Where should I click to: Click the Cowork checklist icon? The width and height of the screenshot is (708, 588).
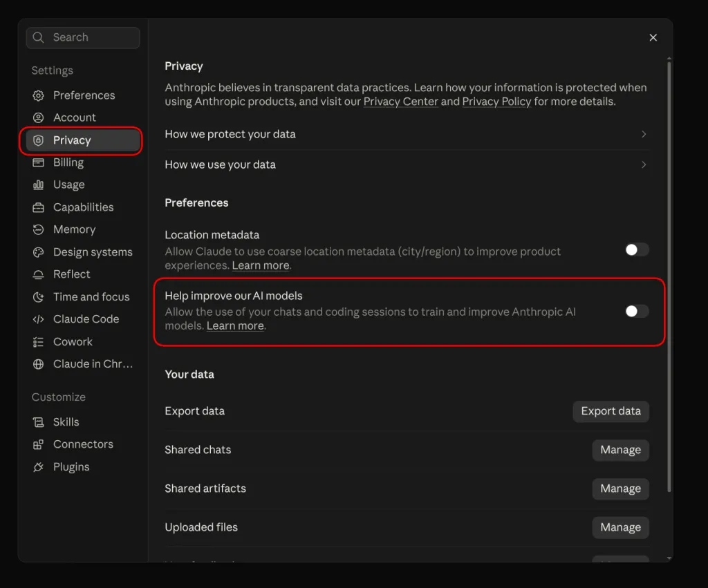tap(39, 342)
